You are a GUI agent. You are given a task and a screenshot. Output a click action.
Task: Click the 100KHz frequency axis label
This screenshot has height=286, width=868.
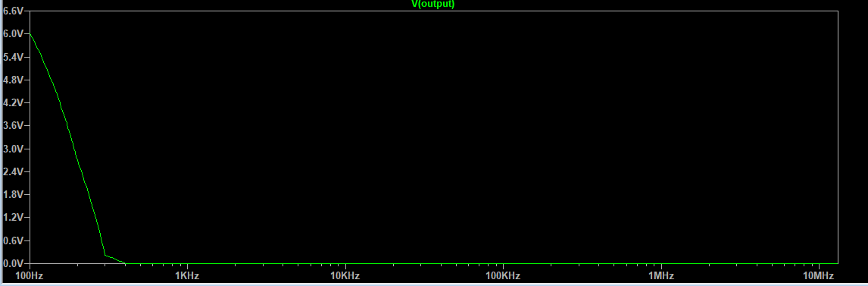point(503,275)
